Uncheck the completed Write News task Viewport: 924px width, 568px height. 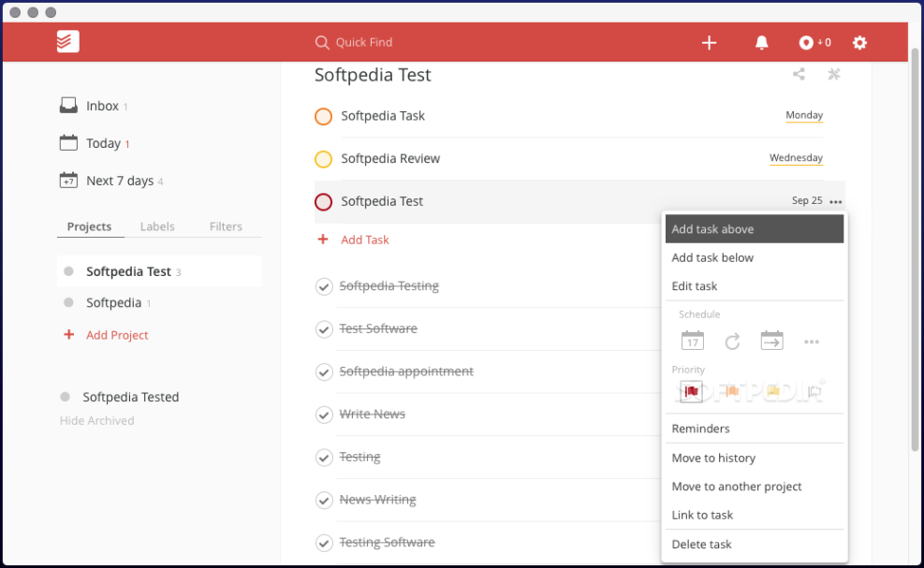click(324, 414)
